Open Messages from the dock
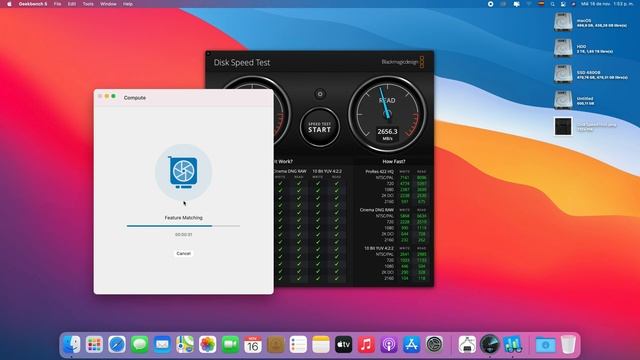640x360 pixels. point(140,345)
